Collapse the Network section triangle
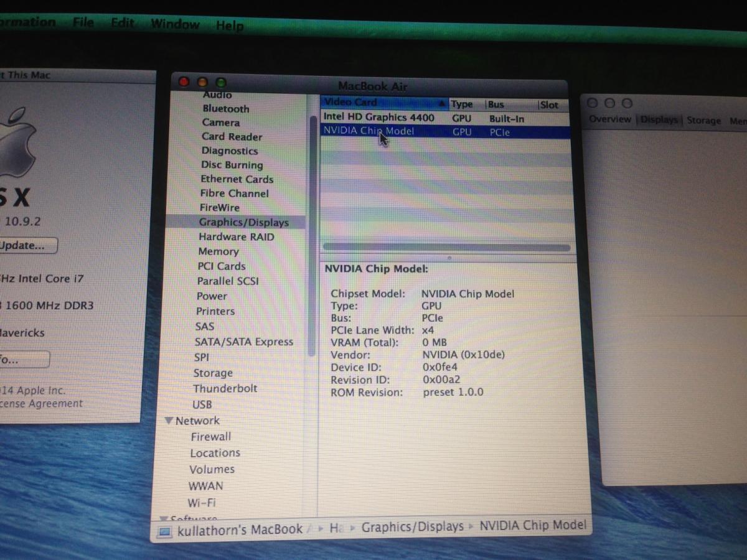 [168, 421]
